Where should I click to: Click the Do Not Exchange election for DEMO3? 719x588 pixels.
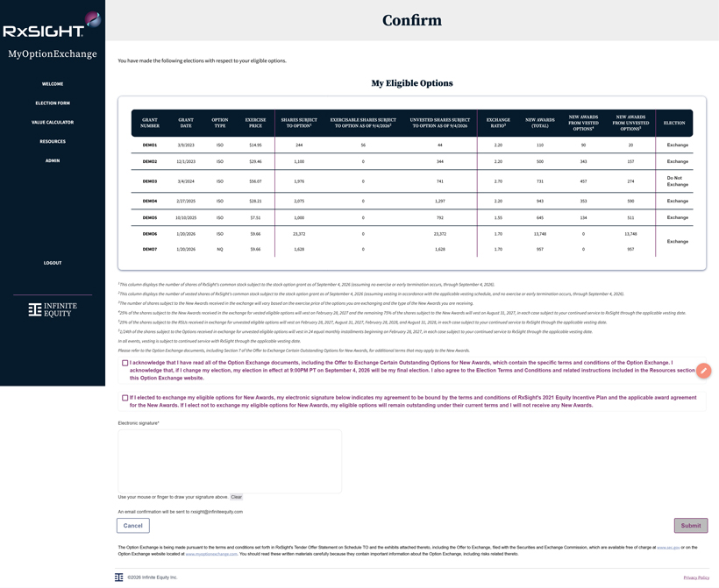pos(677,181)
